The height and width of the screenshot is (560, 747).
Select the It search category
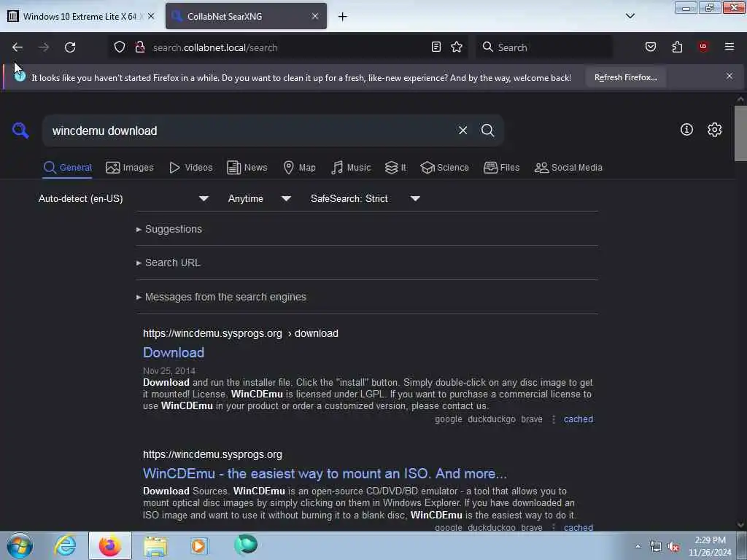(x=395, y=168)
